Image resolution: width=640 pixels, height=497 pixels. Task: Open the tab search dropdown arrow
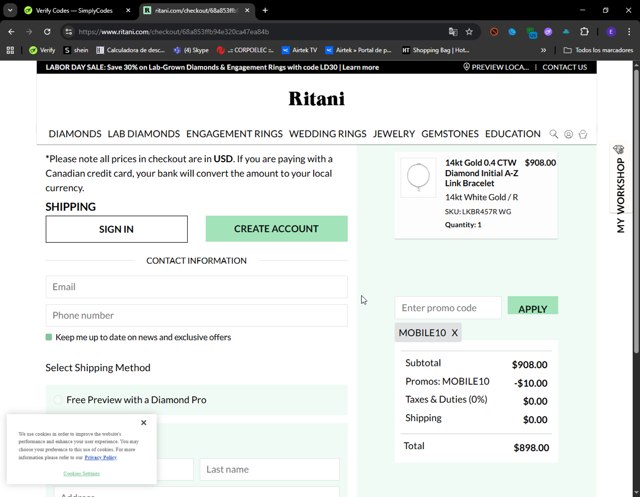pyautogui.click(x=10, y=11)
